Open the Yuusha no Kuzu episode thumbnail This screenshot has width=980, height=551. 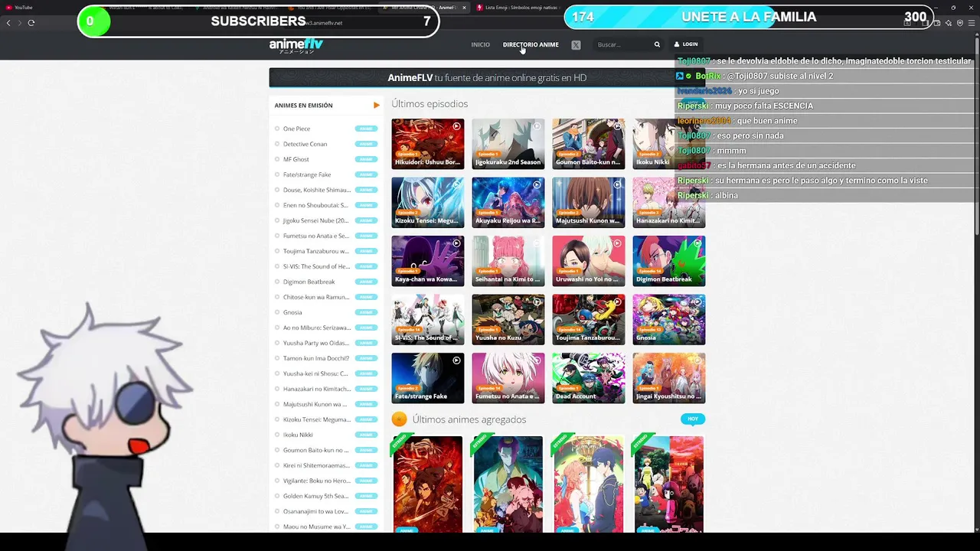pos(508,319)
